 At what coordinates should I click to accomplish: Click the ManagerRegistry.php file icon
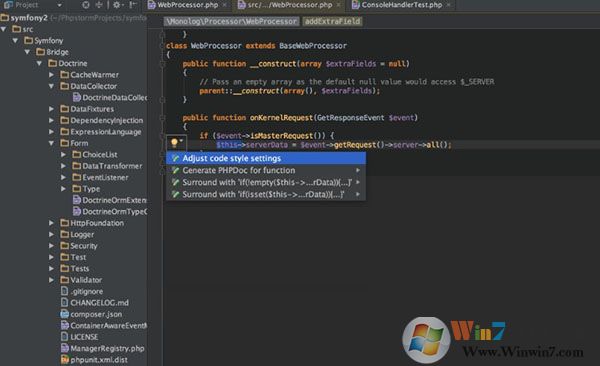point(65,348)
